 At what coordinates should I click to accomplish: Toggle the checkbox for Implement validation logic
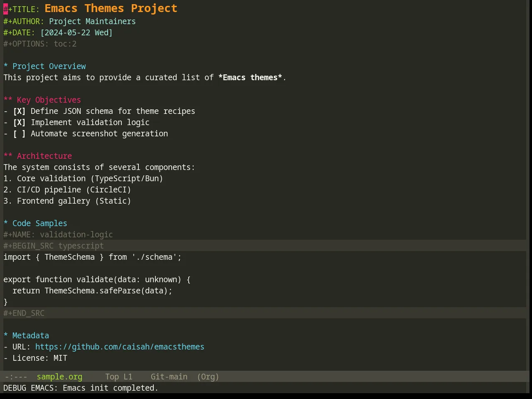(19, 123)
